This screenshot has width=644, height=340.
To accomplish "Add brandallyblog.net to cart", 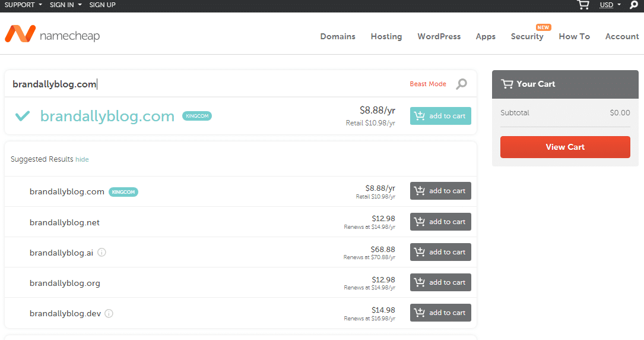I will 440,222.
